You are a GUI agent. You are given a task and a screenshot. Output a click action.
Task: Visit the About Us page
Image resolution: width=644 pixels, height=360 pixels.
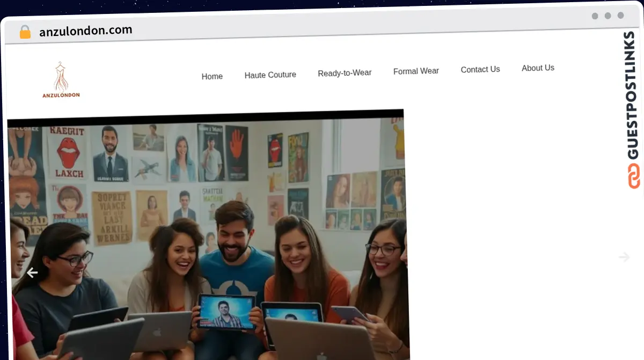(538, 68)
